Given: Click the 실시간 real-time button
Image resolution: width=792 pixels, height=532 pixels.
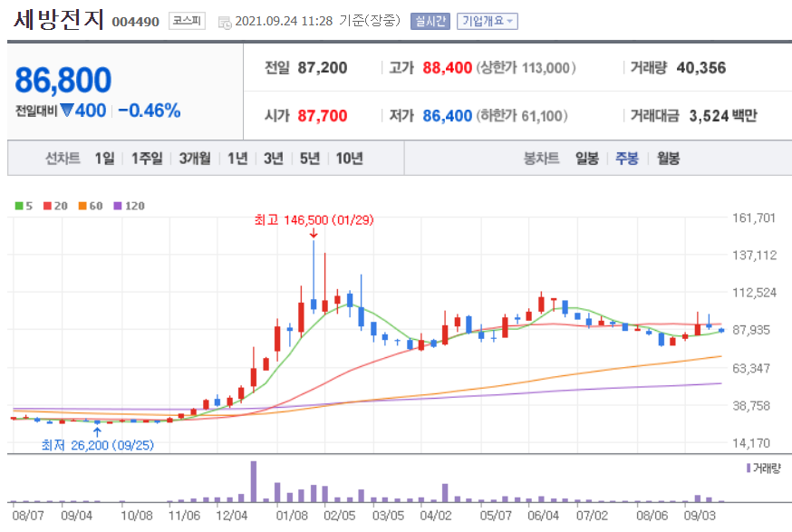Looking at the screenshot, I should (x=430, y=21).
